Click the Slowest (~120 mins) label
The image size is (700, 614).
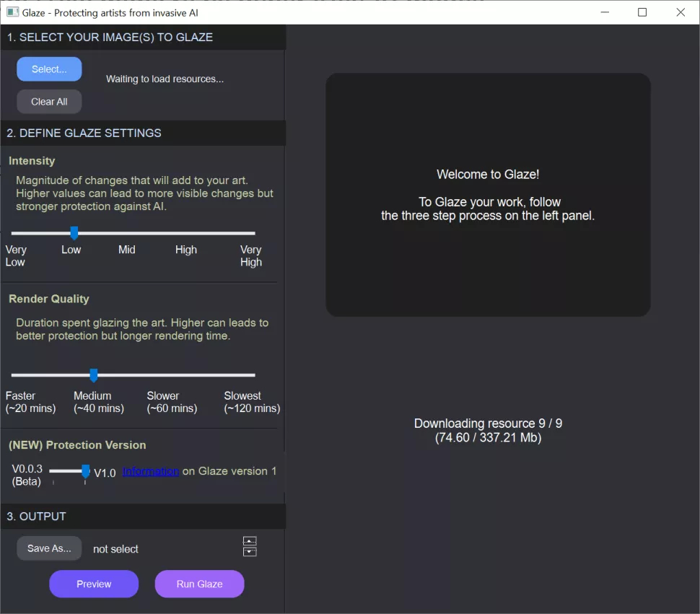click(252, 402)
